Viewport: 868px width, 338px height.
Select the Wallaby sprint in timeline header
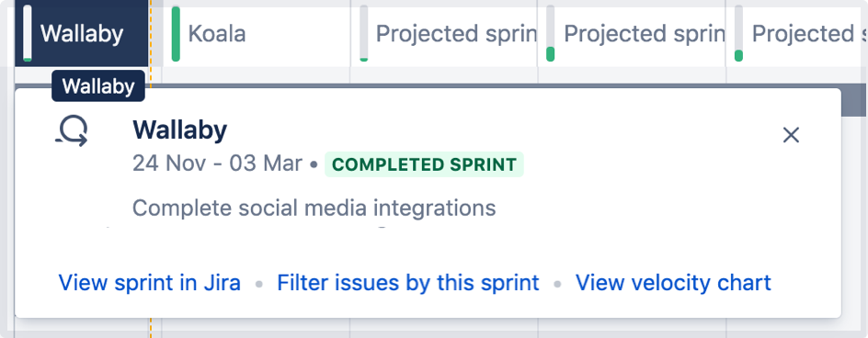pyautogui.click(x=81, y=34)
